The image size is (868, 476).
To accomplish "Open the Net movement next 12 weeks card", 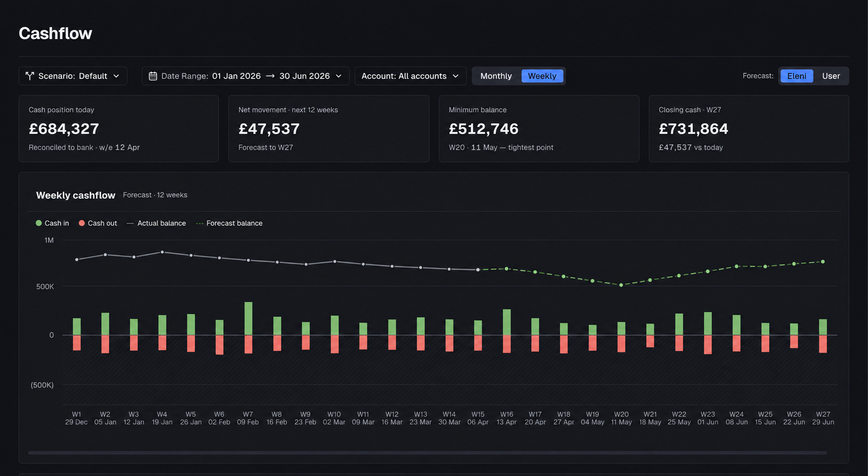I will coord(329,129).
